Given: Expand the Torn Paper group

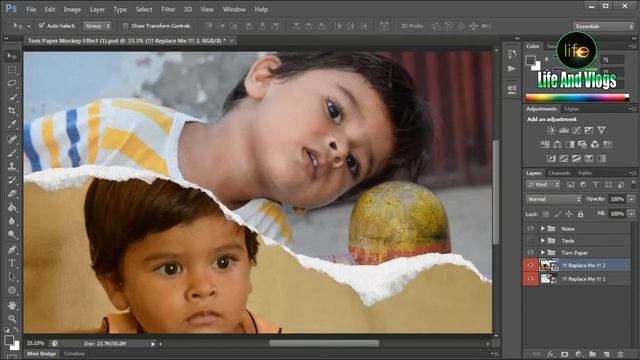Looking at the screenshot, I should [x=542, y=253].
